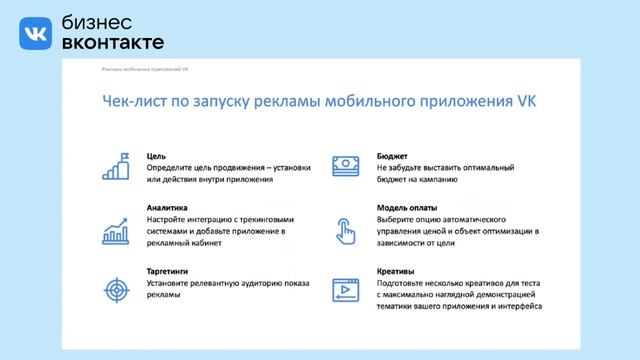Click the Таргетинги heading

(167, 271)
